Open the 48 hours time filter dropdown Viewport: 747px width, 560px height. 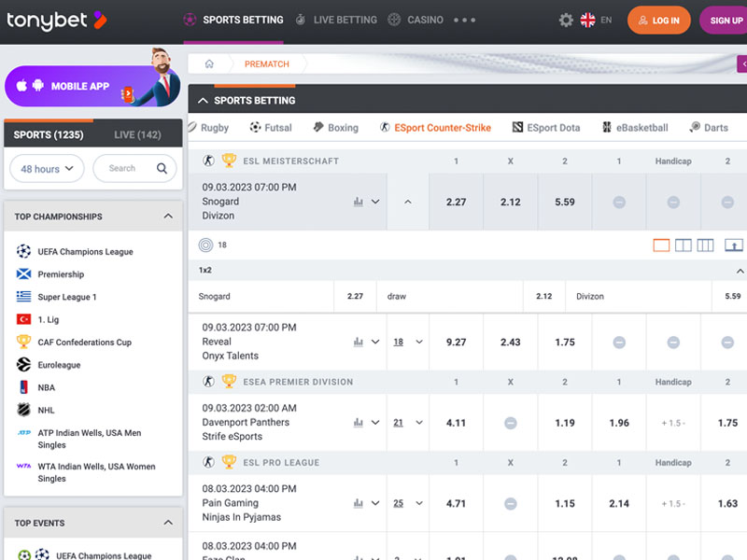pos(47,169)
